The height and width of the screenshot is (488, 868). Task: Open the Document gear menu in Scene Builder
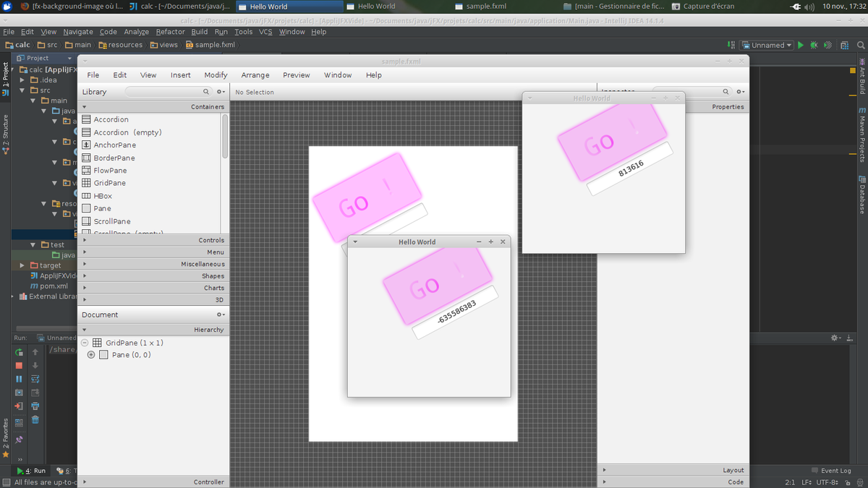tap(221, 314)
